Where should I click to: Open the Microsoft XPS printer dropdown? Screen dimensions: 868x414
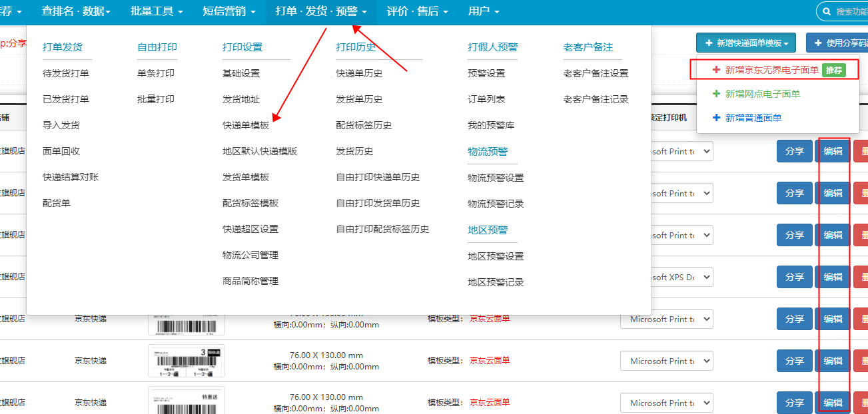[x=666, y=277]
